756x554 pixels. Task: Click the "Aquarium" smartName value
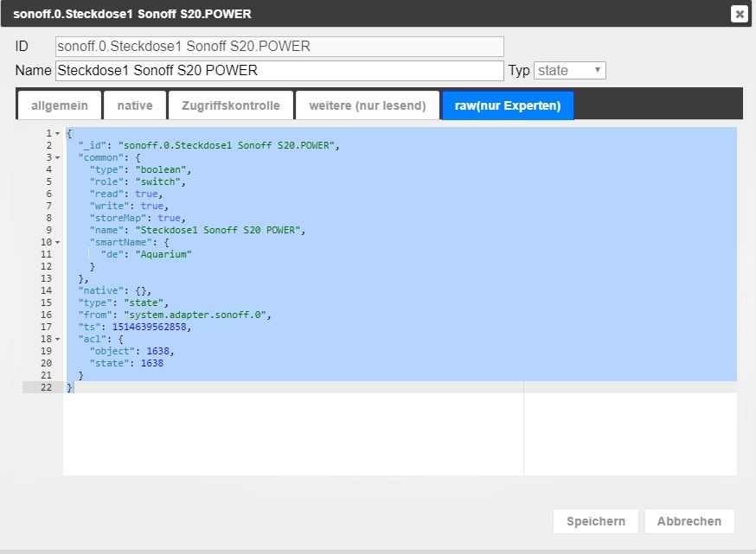click(x=163, y=254)
